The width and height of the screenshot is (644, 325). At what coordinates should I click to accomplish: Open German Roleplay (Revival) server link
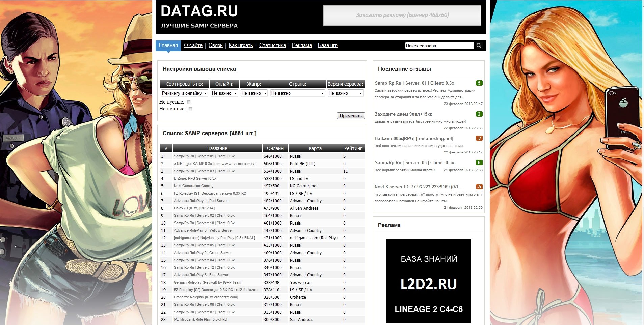point(208,282)
